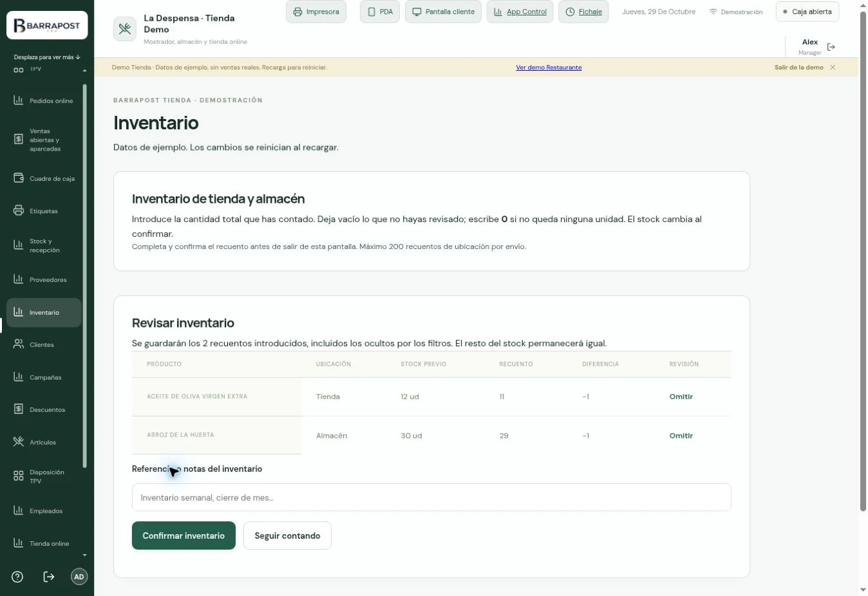868x596 pixels.
Task: Open the PDA device button
Action: tap(380, 12)
